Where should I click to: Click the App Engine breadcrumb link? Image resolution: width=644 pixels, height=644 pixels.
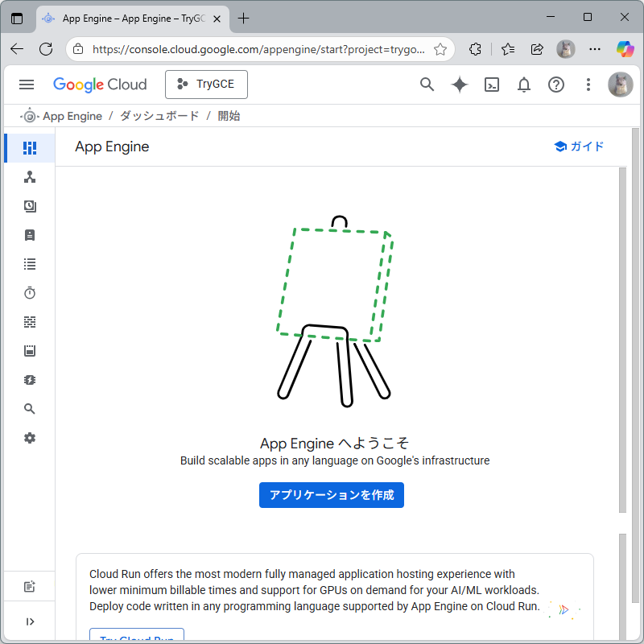[x=72, y=116]
